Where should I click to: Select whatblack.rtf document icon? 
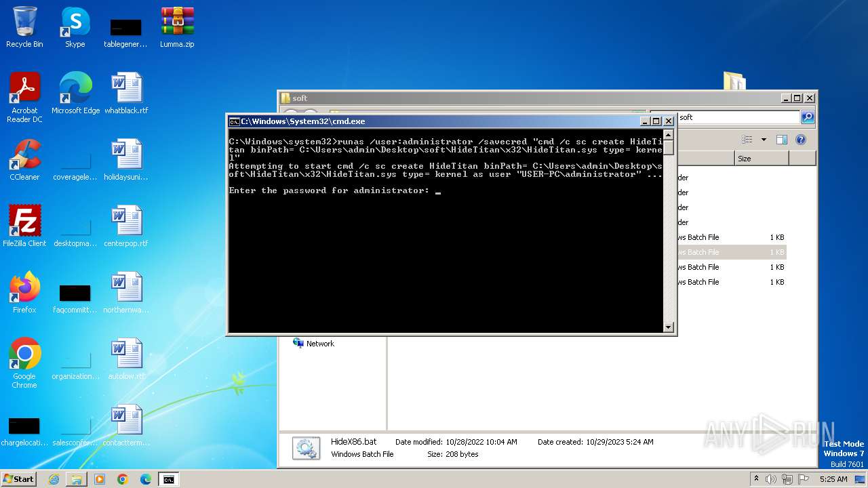coord(126,94)
